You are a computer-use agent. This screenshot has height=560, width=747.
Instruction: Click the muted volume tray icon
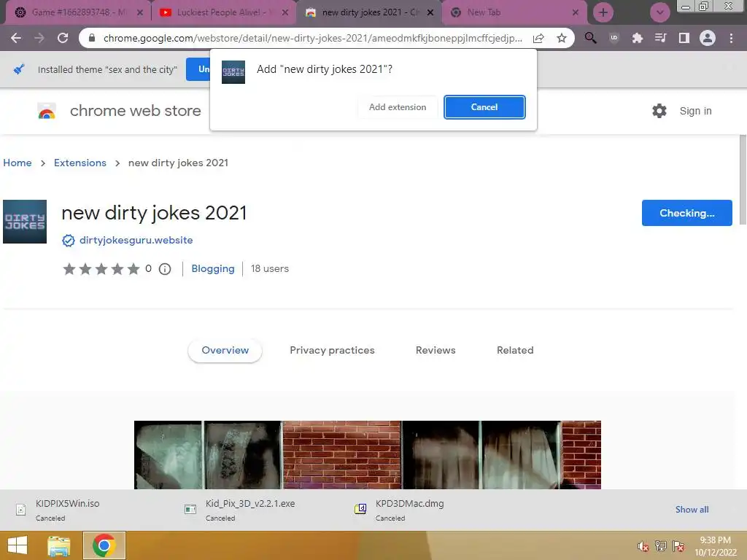point(643,546)
